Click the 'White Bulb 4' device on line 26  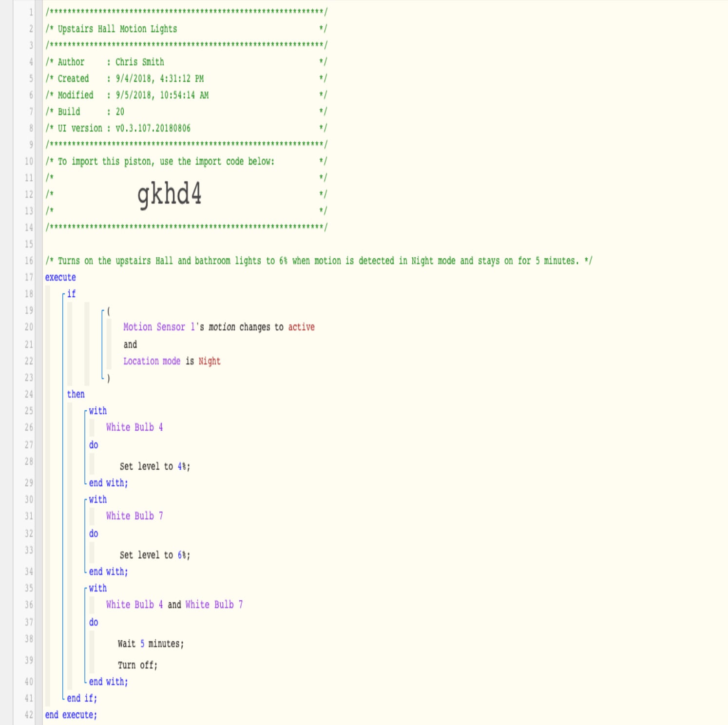134,427
